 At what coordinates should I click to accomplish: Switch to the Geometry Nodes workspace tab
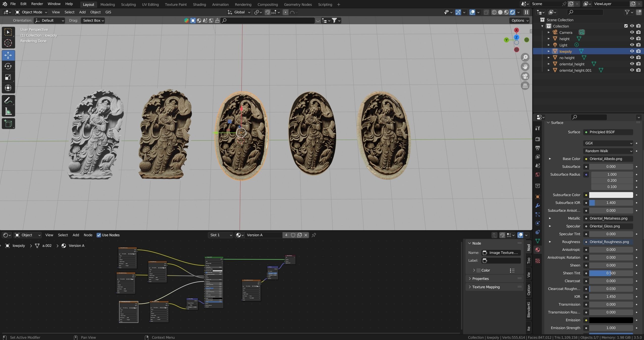(298, 4)
